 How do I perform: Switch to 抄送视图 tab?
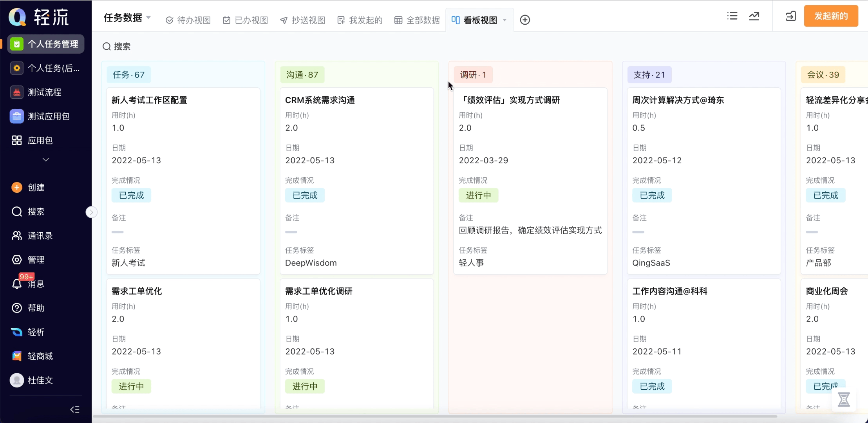pyautogui.click(x=303, y=20)
